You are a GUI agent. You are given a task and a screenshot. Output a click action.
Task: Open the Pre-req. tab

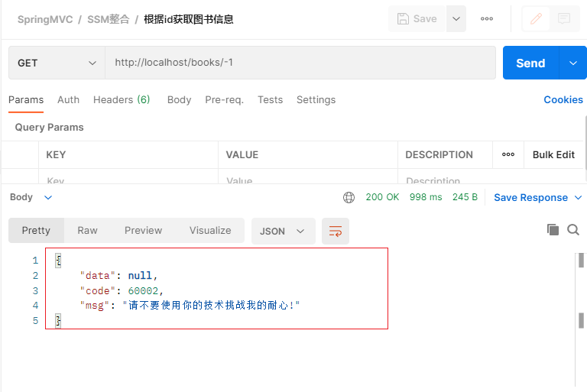click(x=224, y=99)
